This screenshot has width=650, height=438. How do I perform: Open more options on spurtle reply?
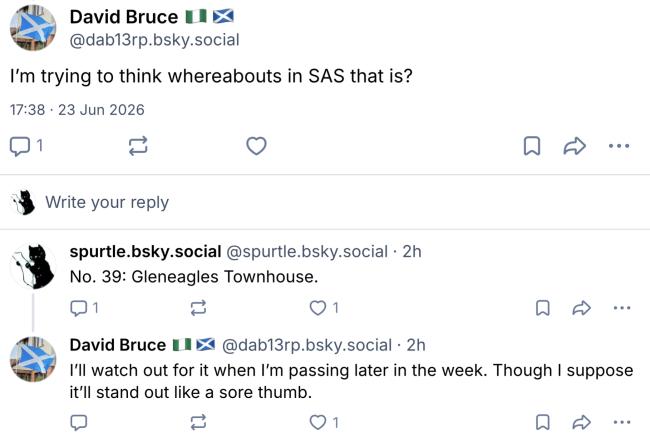[x=622, y=308]
